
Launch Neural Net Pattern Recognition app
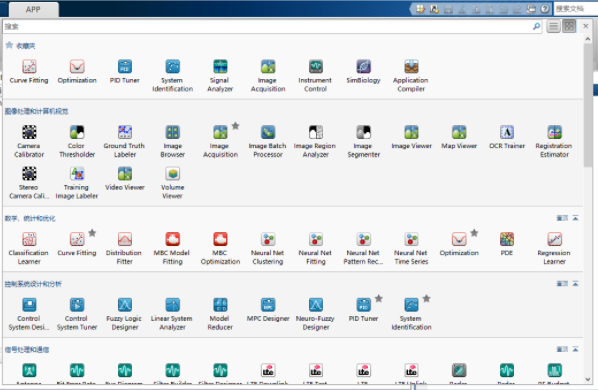click(x=363, y=248)
